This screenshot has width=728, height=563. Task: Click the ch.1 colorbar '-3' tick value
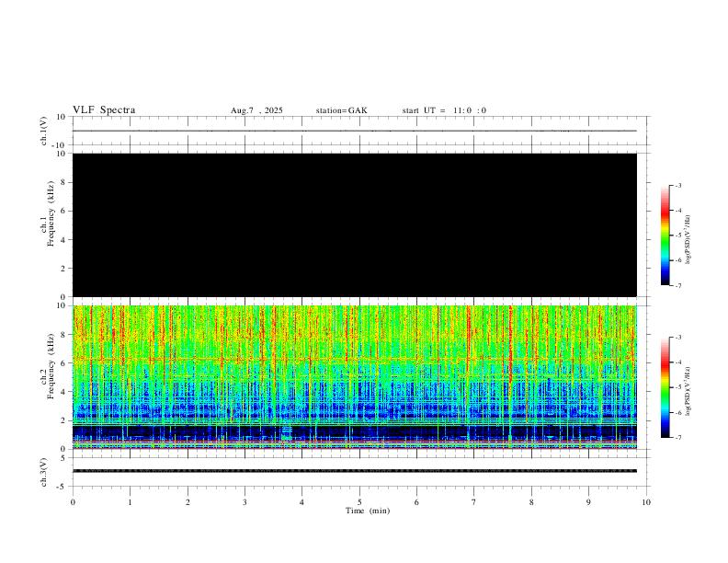677,185
